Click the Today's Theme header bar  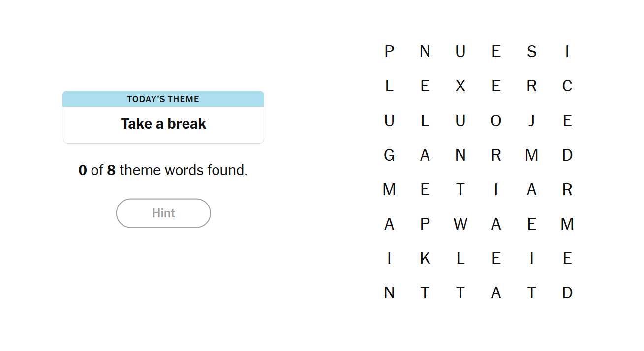[163, 99]
